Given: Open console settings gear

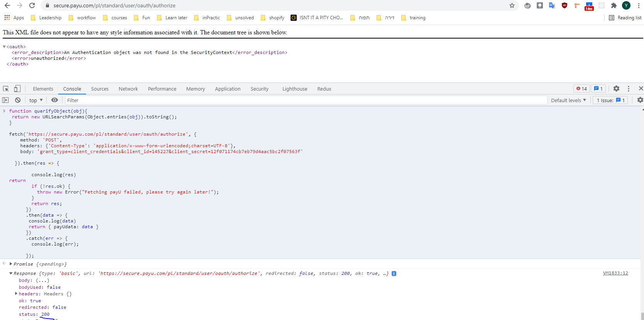Looking at the screenshot, I should coord(640,100).
